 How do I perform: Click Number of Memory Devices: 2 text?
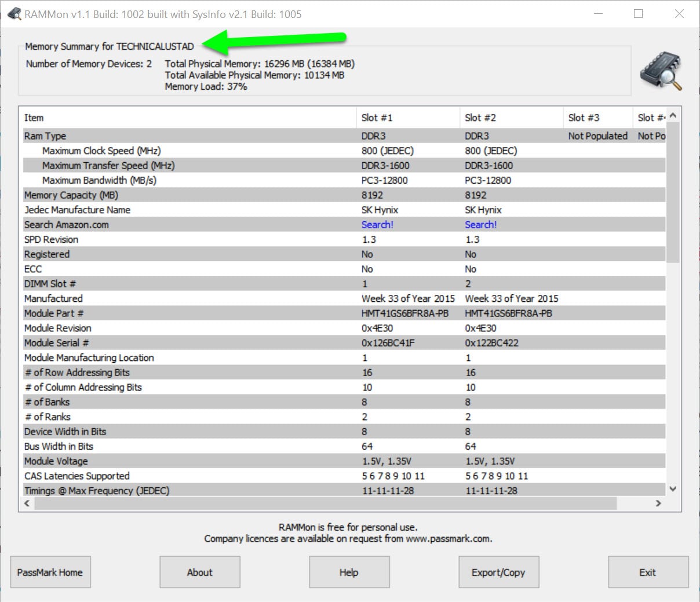coord(89,64)
